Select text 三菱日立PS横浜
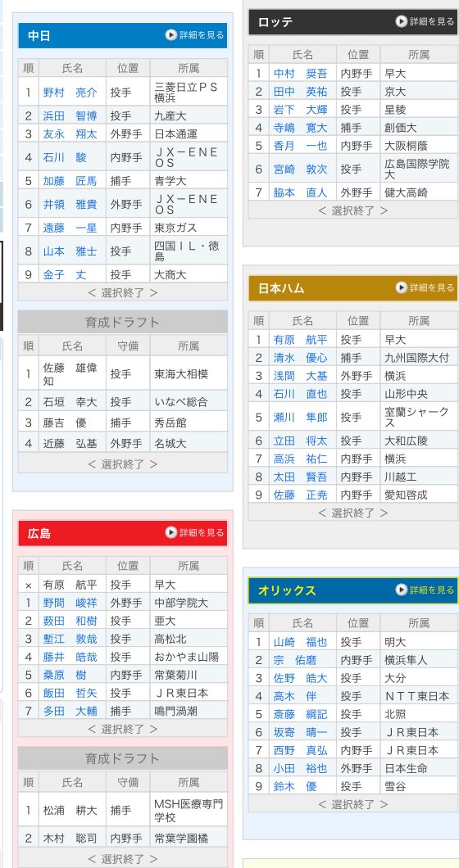Viewport: 459px width, 868px height. click(x=186, y=93)
